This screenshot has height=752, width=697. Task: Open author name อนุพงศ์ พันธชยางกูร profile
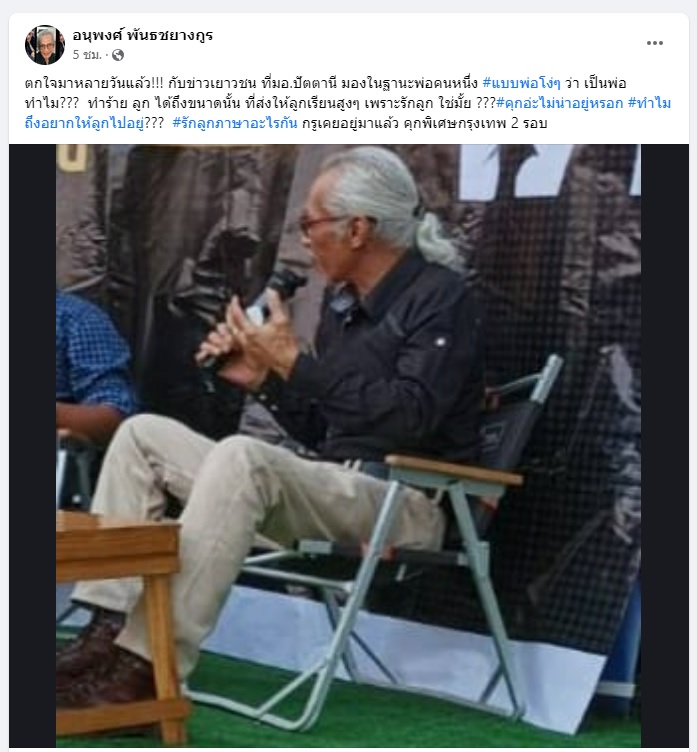(142, 35)
